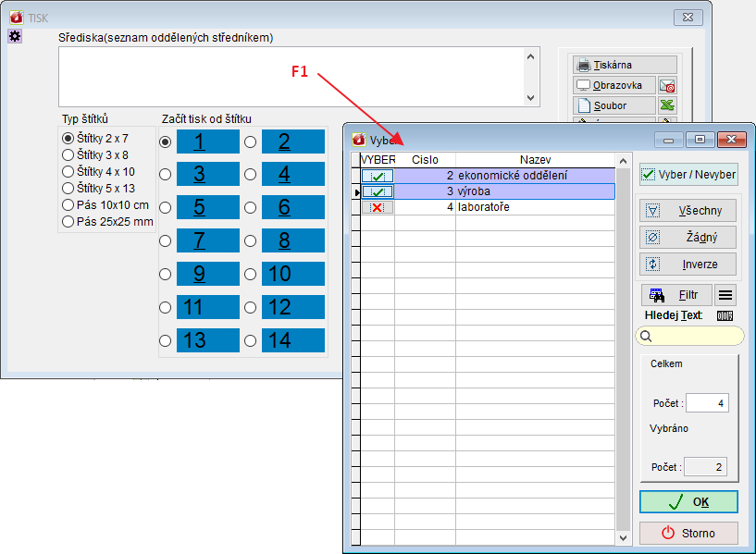The height and width of the screenshot is (554, 756).
Task: Click the barcode icon beside Hledej Text
Action: click(x=725, y=315)
